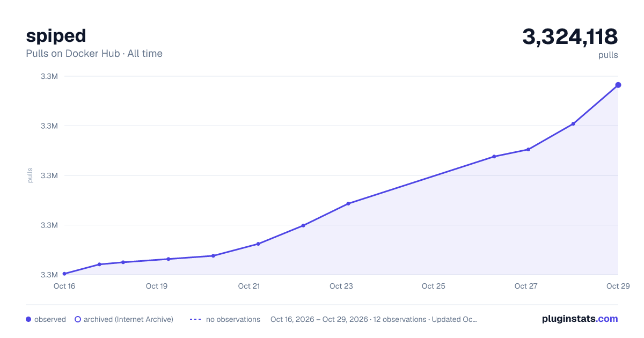Click the '12 observations' date range footer text
The width and height of the screenshot is (644, 338).
[374, 319]
